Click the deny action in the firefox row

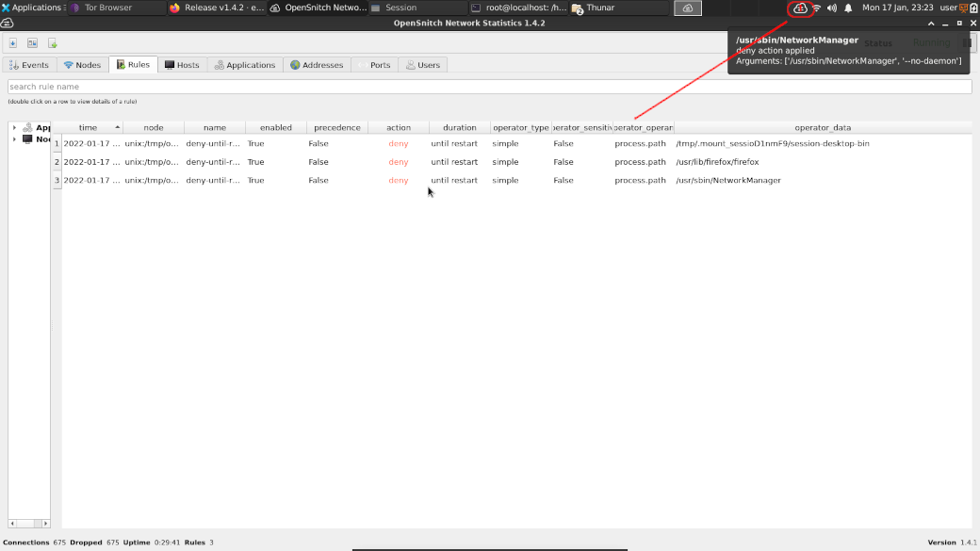[398, 162]
